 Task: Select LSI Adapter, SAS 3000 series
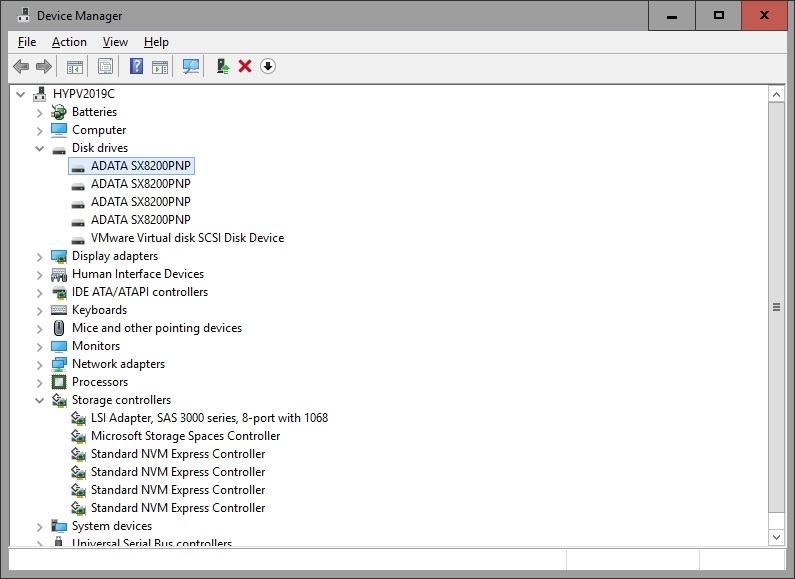click(209, 418)
